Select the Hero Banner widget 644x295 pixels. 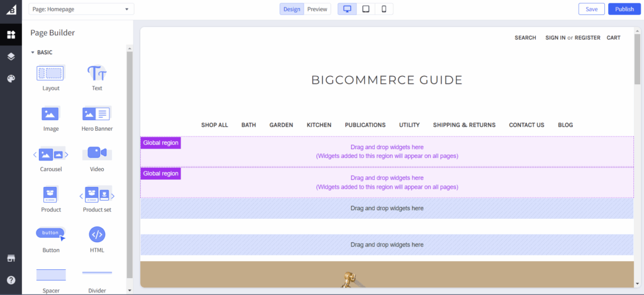tap(97, 118)
